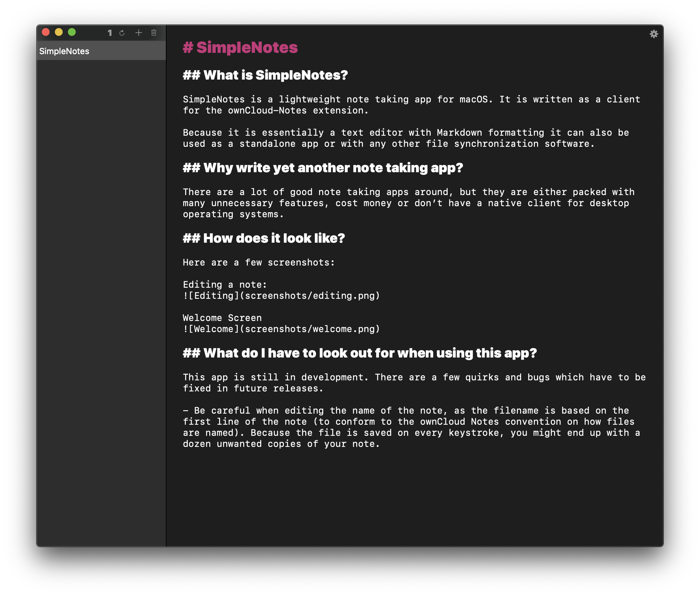
Task: Click the welcome.png screenshot markdown link
Action: click(281, 329)
